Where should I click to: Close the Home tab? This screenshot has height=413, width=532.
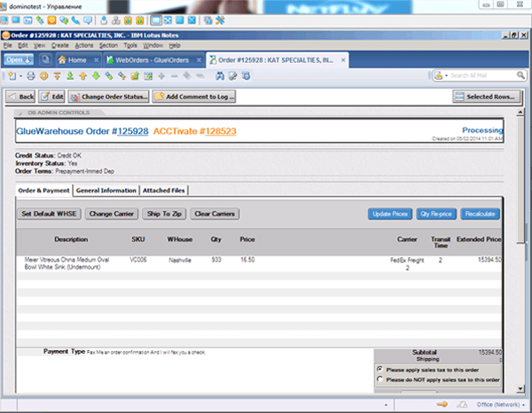click(97, 60)
